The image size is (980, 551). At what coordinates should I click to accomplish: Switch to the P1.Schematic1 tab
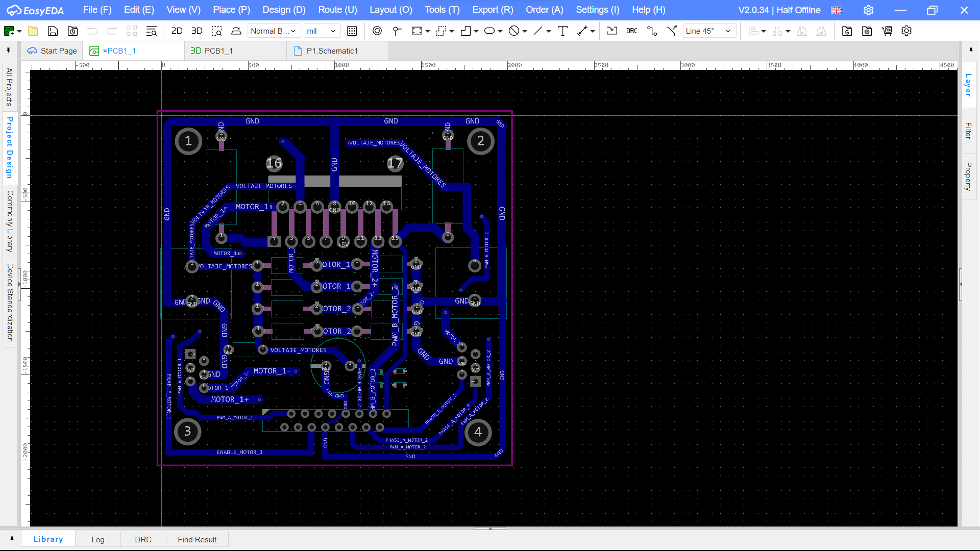pyautogui.click(x=332, y=51)
